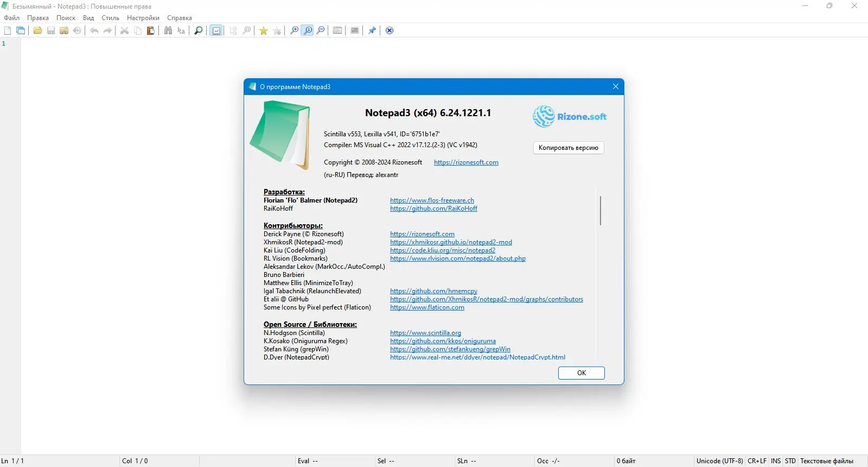Click the Rizone.soft logo
Screen dimensions: 868x467
(x=570, y=116)
